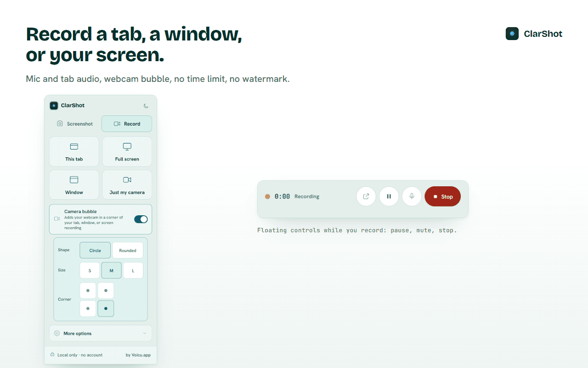Pause the recording

389,196
